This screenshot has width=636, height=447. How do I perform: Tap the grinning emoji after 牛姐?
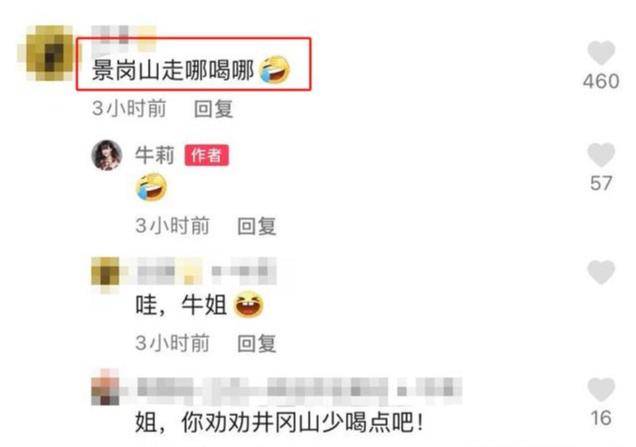(249, 305)
